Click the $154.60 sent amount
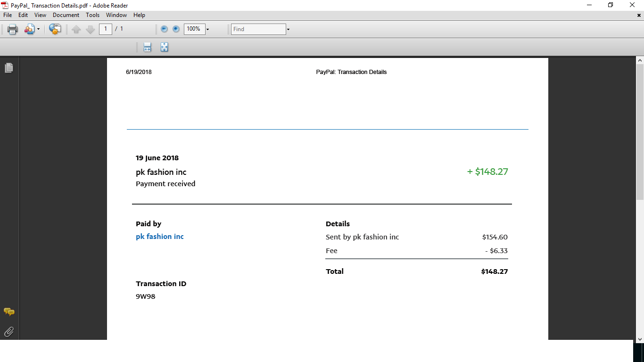 495,237
